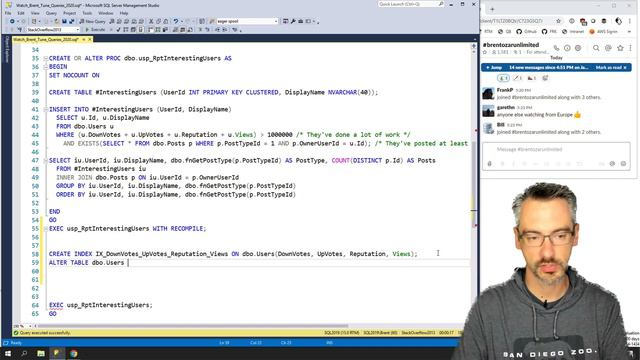Click the Chrome taskbar icon
The image size is (640, 360).
coord(73,353)
